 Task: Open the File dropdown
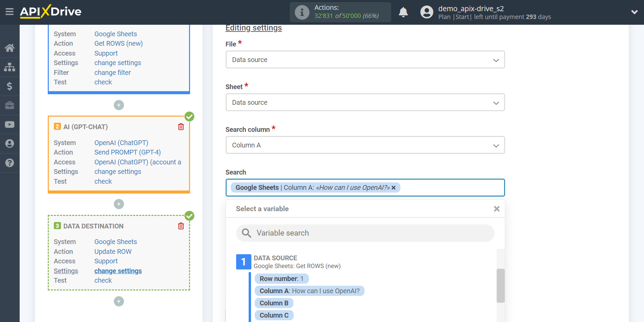point(365,60)
